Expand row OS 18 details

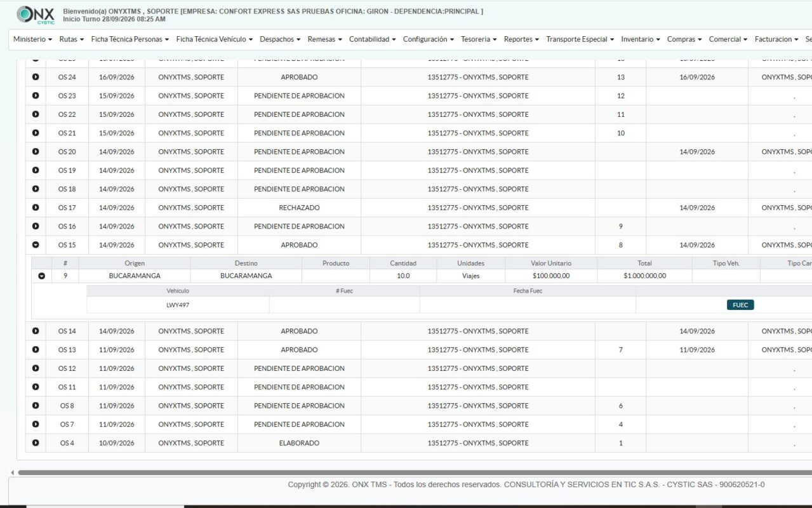pos(36,189)
